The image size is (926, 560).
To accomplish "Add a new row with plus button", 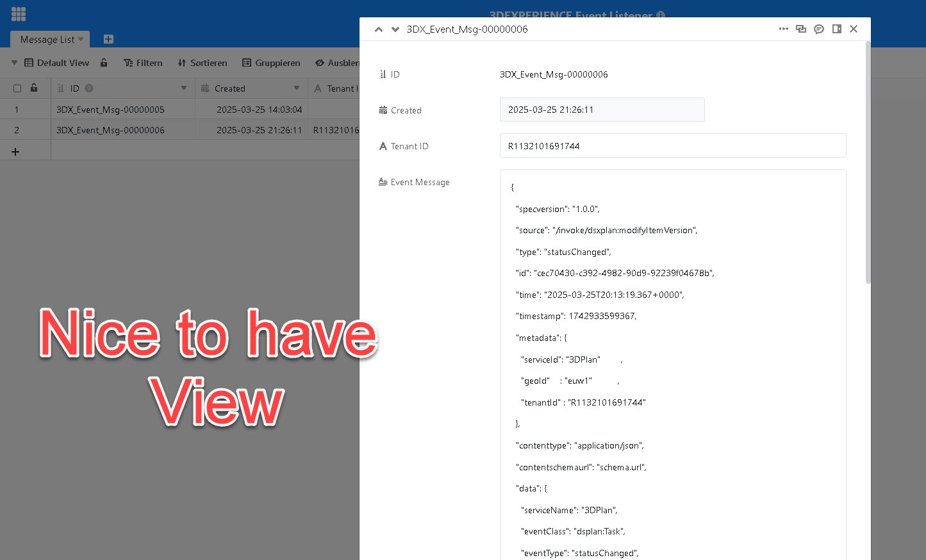I will [x=15, y=152].
